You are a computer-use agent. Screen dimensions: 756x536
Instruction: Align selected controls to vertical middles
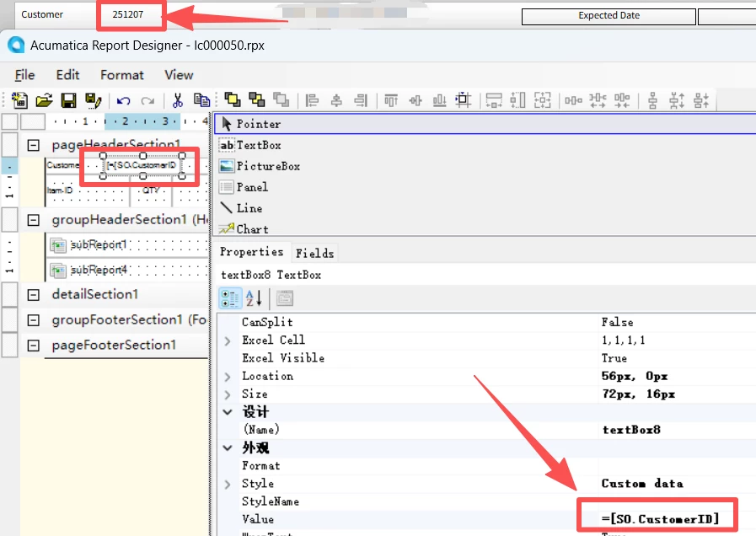click(x=416, y=100)
